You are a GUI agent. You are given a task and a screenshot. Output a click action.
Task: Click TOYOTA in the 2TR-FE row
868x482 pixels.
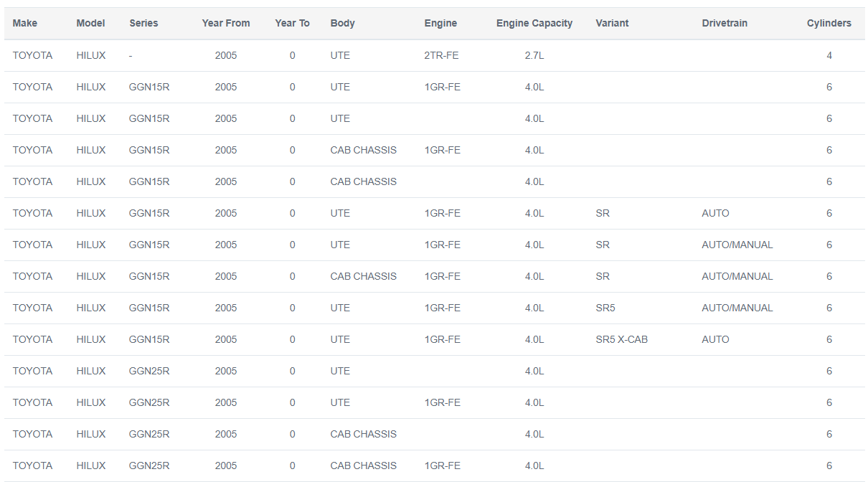32,55
